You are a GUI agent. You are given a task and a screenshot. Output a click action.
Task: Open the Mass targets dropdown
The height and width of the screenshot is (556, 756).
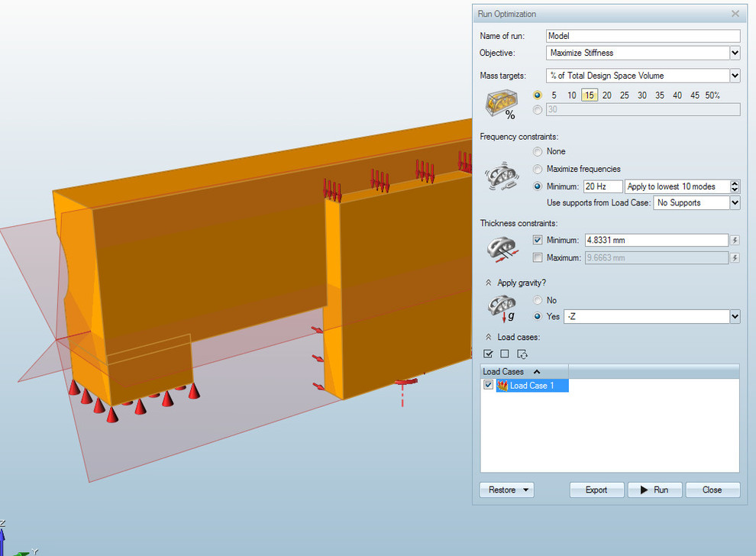click(x=735, y=76)
